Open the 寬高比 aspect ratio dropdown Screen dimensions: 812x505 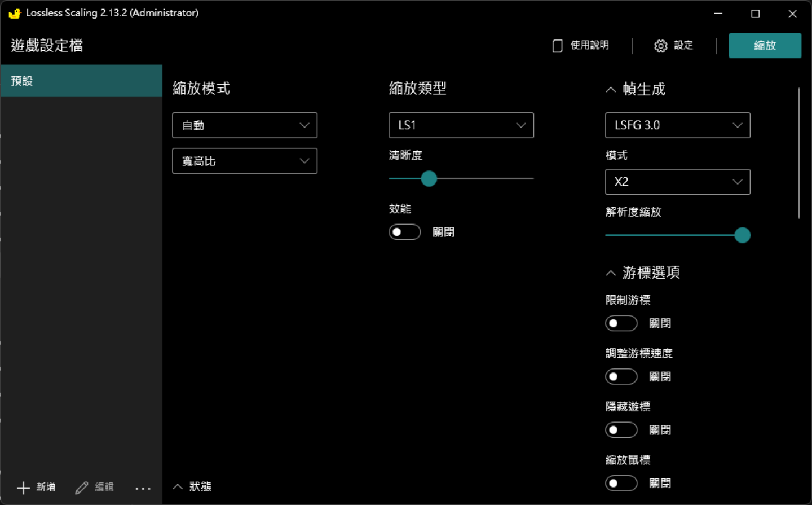point(245,161)
